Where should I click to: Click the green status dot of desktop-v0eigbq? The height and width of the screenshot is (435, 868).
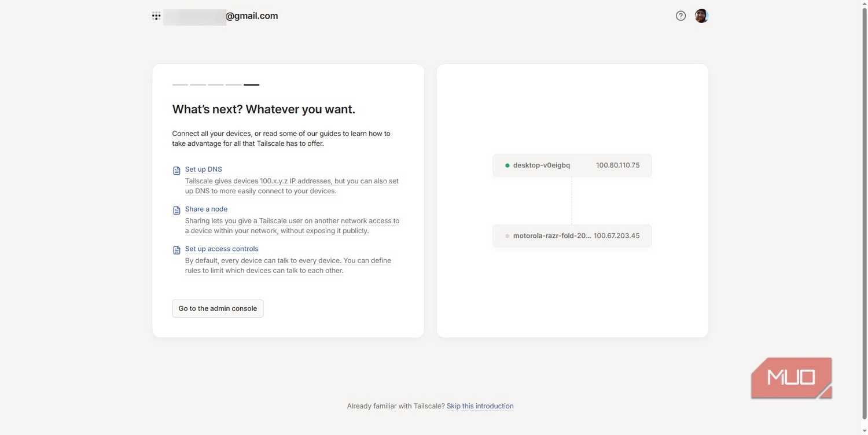(x=507, y=165)
